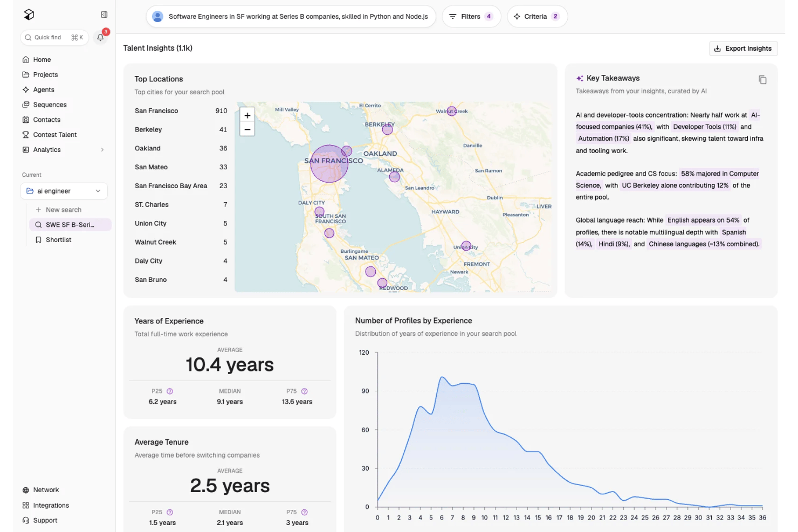The width and height of the screenshot is (798, 532).
Task: Zoom out on the map
Action: [247, 129]
